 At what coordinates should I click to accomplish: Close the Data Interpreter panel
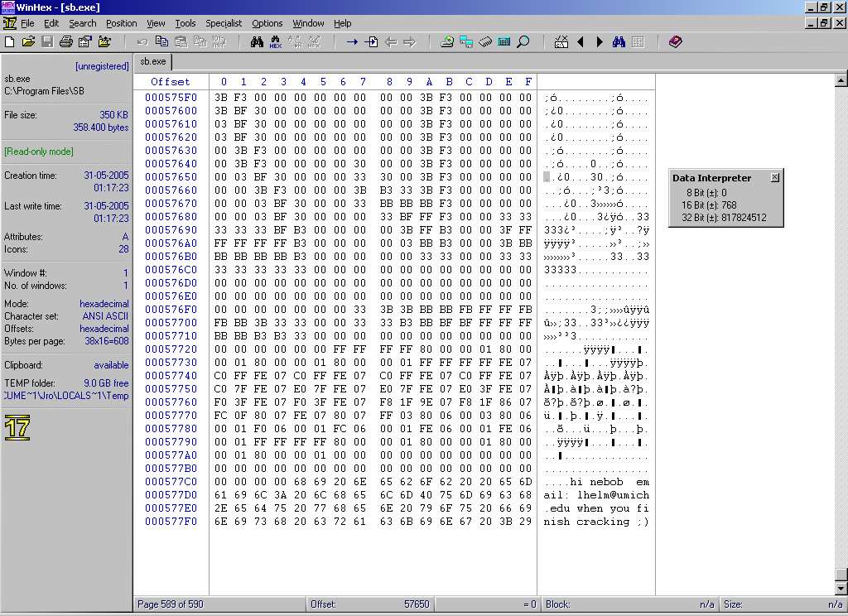click(774, 177)
